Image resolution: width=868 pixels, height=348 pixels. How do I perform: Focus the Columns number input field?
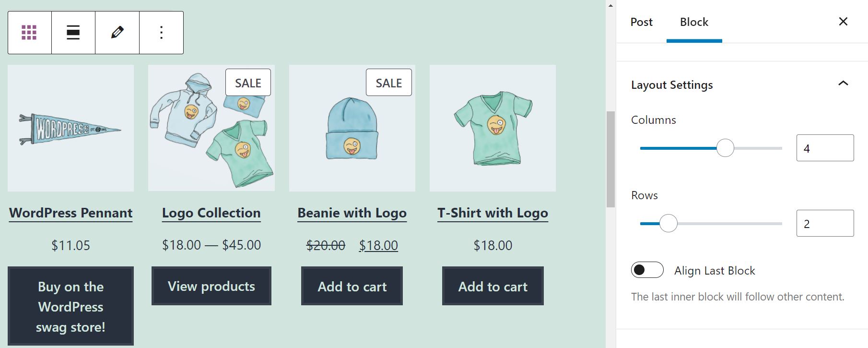pos(825,148)
